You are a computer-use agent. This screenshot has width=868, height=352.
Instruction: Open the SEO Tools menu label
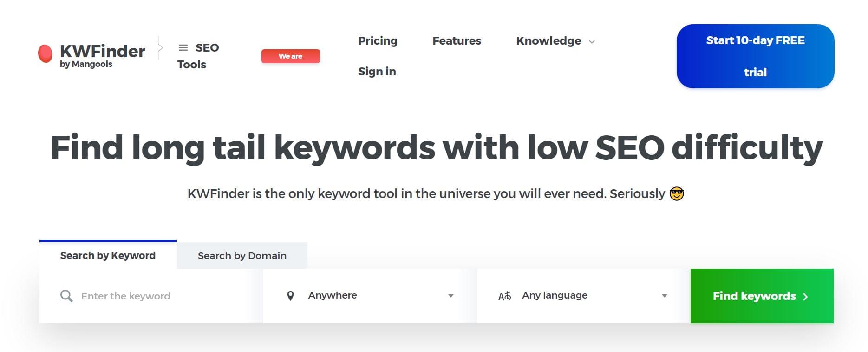coord(198,56)
